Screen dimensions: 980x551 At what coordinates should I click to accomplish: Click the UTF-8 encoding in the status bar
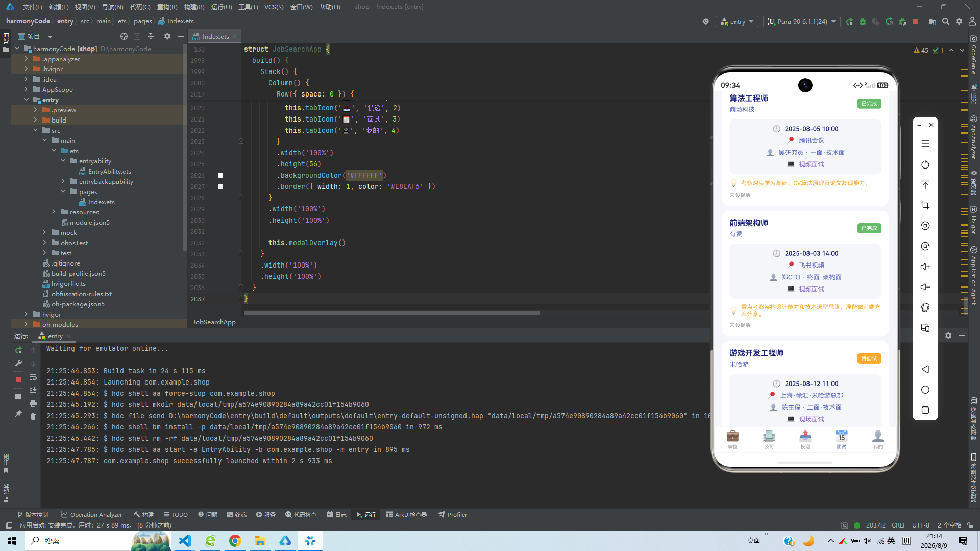(x=921, y=525)
